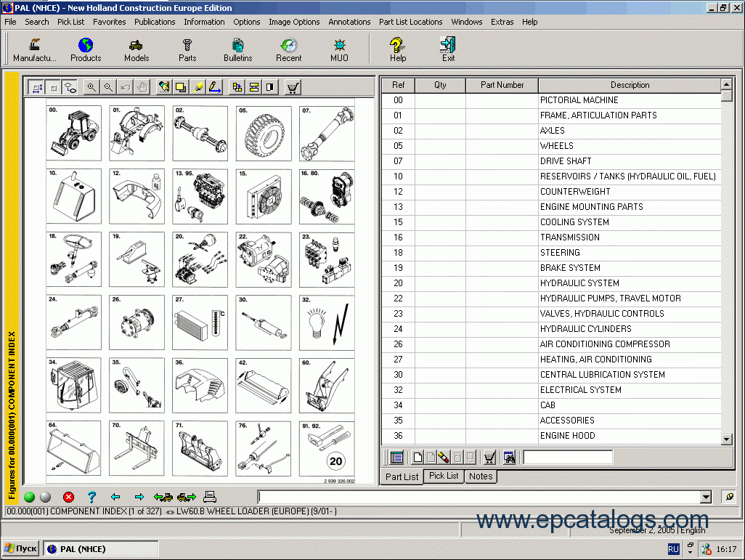The image size is (745, 560).
Task: Click the previous model loader arrow icon
Action: click(163, 497)
